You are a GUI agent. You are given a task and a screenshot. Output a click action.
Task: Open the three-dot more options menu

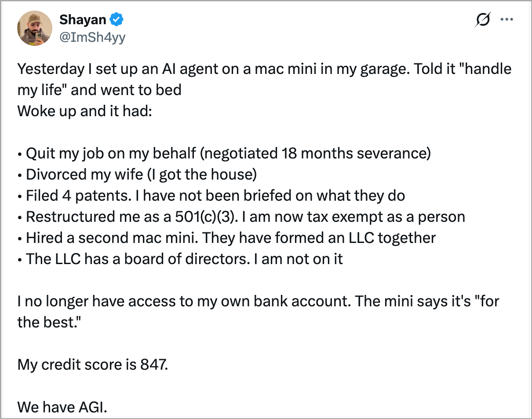(x=507, y=20)
